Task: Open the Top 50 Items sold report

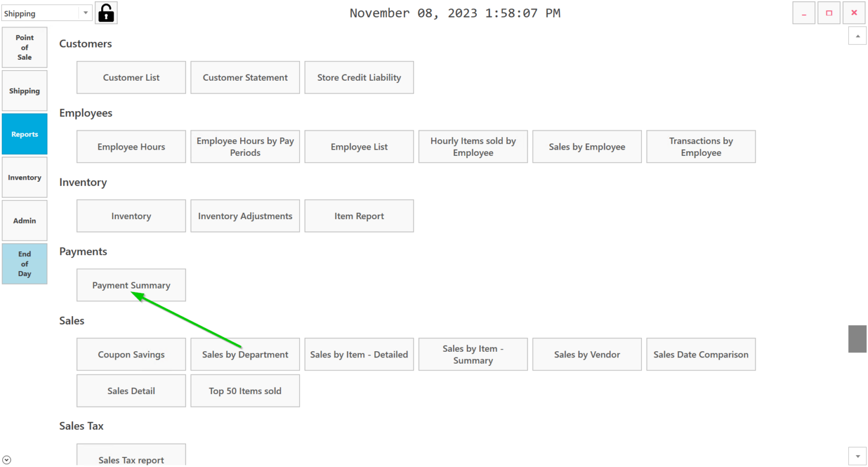Action: tap(245, 390)
